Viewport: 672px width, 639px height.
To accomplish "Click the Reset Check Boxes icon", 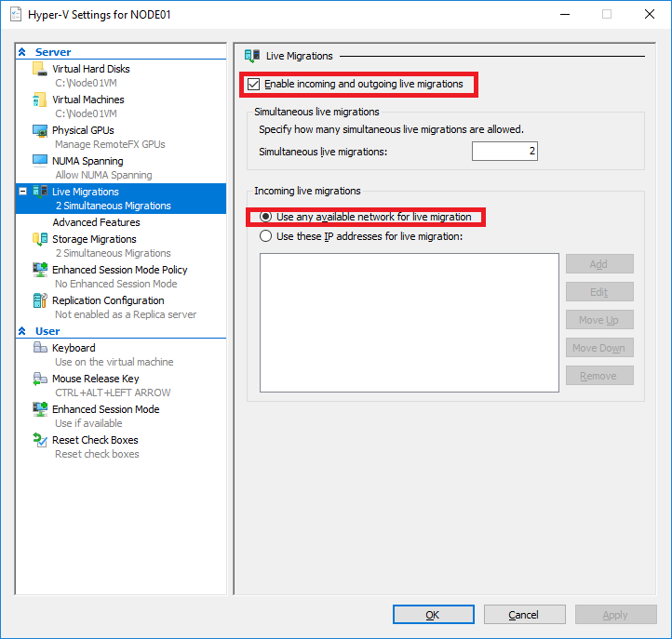I will coord(40,440).
